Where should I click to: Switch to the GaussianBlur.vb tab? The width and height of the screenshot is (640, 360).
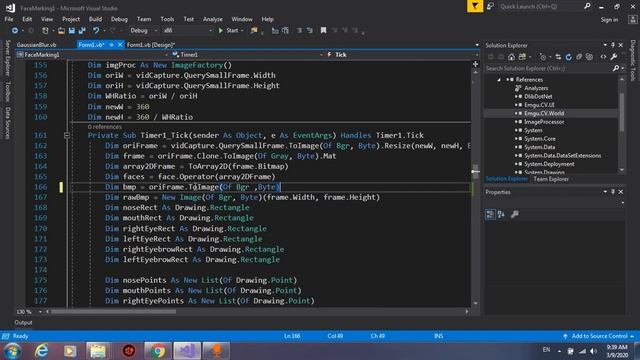pyautogui.click(x=36, y=45)
